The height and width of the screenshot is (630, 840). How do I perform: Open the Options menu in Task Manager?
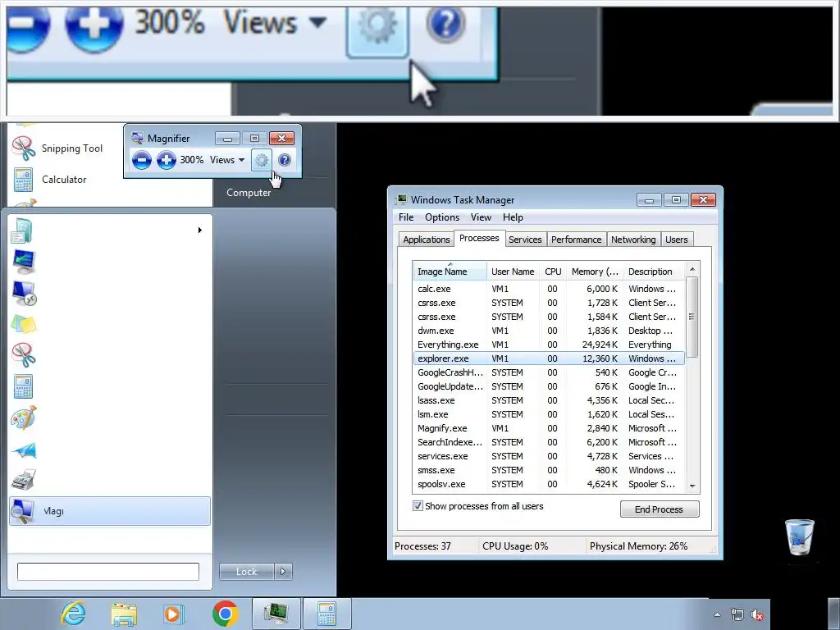[442, 217]
